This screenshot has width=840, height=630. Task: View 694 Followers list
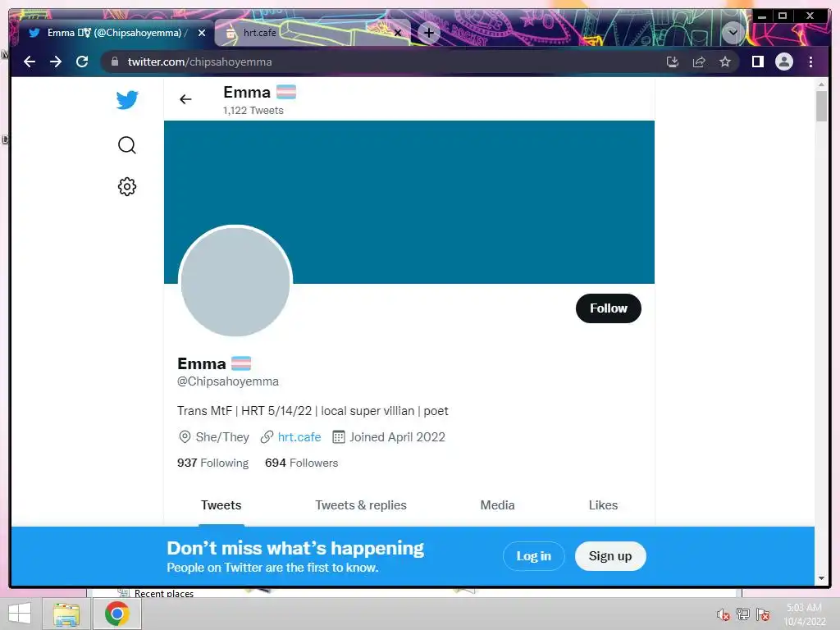point(302,463)
